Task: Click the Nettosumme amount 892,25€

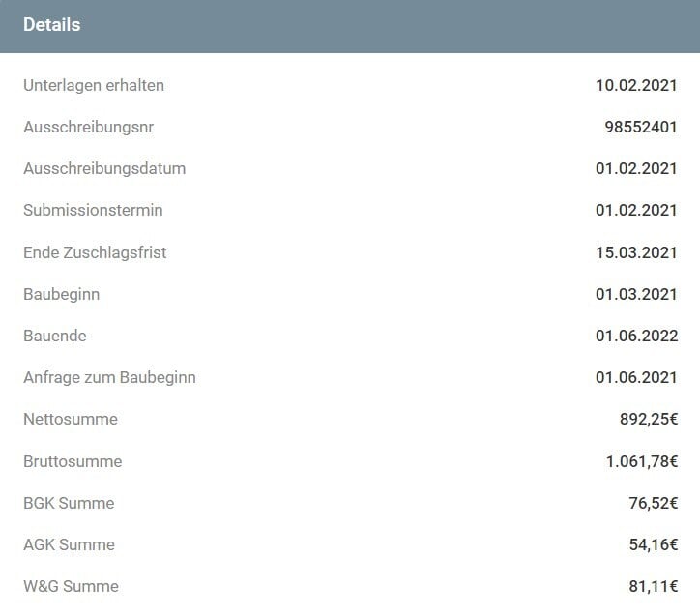Action: [x=648, y=419]
